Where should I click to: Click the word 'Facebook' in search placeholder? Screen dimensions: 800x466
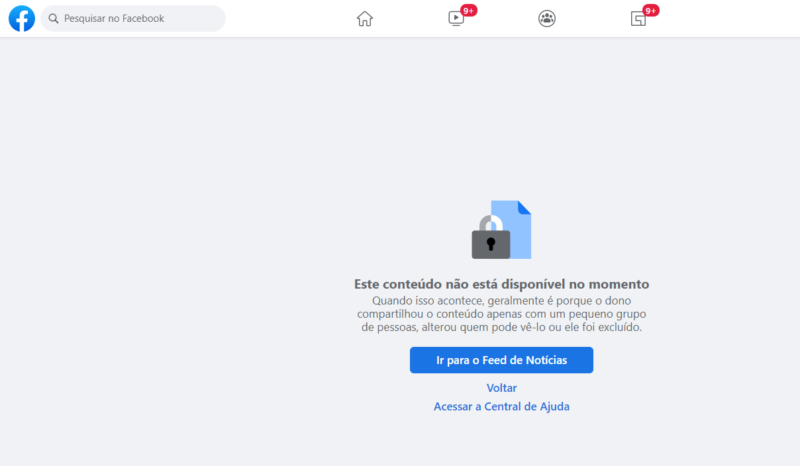tap(140, 19)
